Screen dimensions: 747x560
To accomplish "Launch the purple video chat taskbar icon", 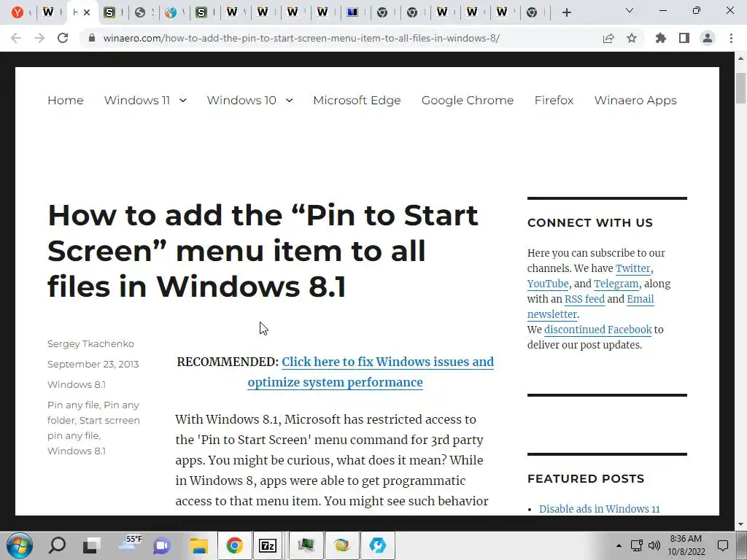I will pos(161,545).
